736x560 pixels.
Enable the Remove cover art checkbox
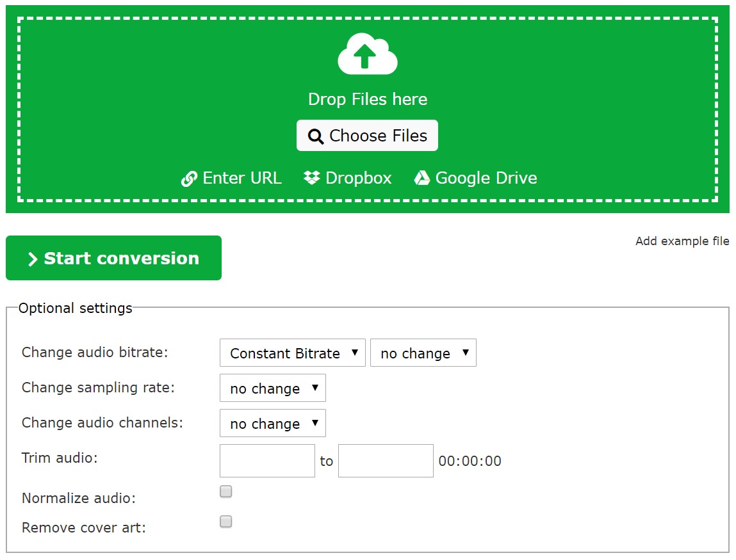(x=225, y=522)
